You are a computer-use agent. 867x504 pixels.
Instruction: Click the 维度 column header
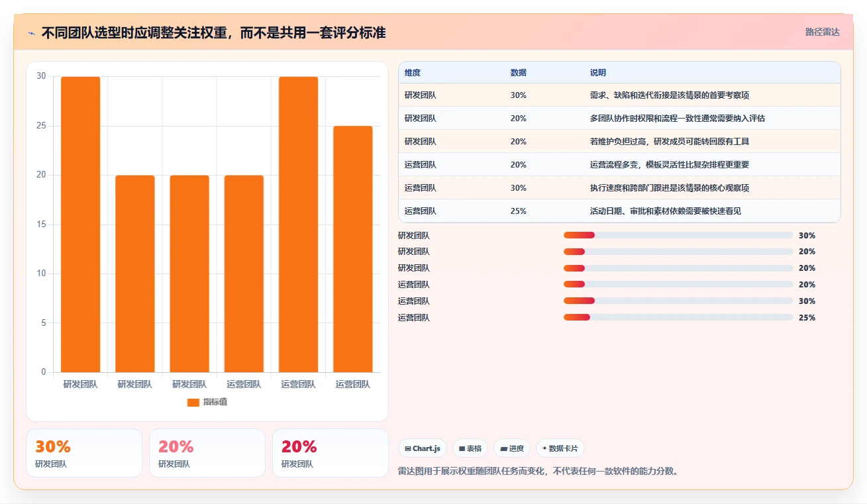(413, 73)
